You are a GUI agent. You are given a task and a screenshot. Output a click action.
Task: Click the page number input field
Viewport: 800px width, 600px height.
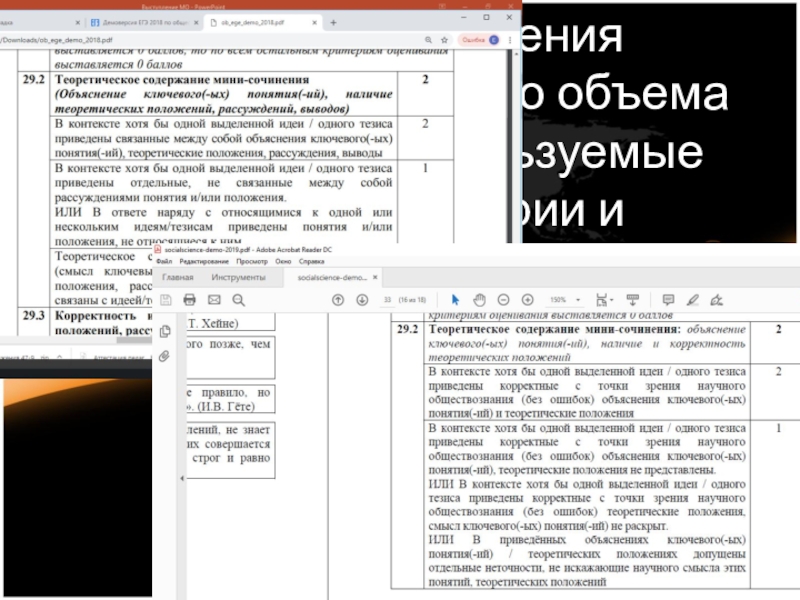click(387, 299)
